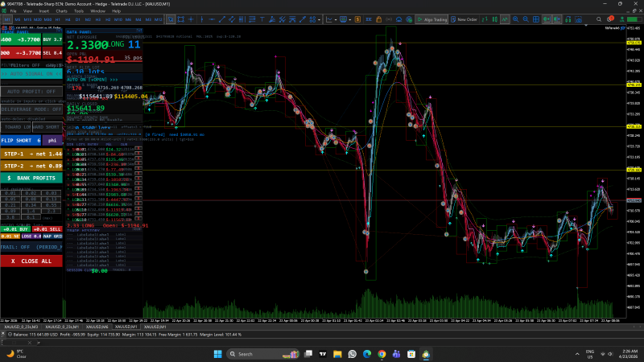Switch chart to candlestick type

point(495,19)
